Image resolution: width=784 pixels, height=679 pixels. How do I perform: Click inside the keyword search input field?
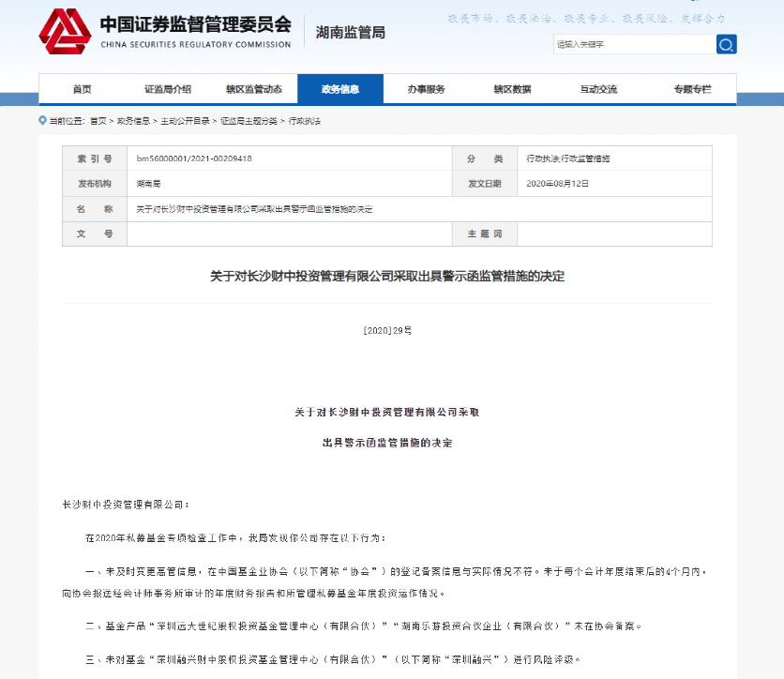633,44
